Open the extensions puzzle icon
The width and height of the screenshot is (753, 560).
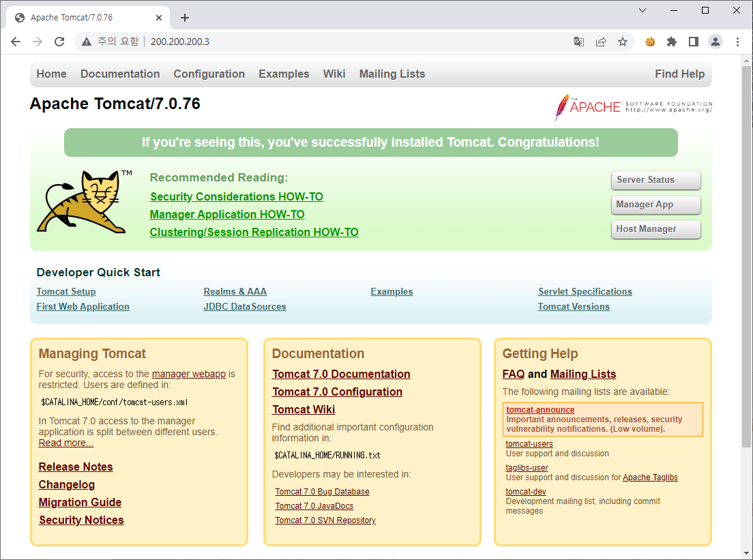(x=672, y=42)
